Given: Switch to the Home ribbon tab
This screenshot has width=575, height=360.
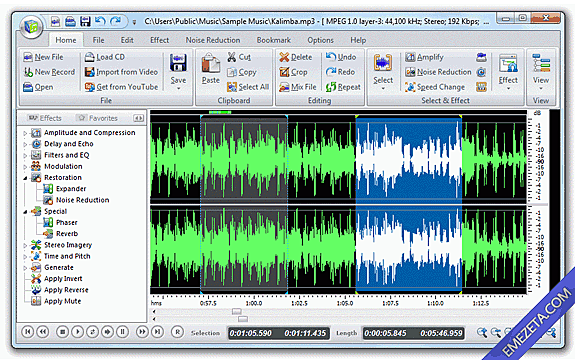Looking at the screenshot, I should click(x=66, y=40).
